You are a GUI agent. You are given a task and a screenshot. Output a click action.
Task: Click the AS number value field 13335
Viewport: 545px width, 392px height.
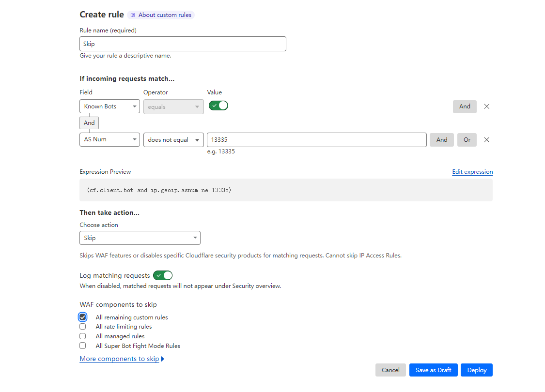(x=317, y=140)
